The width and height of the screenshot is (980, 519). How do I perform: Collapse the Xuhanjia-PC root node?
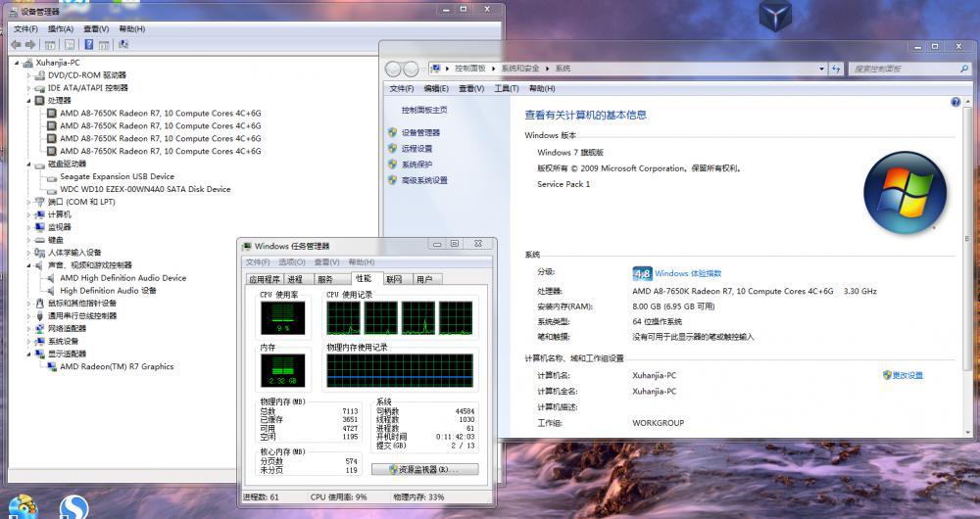(17, 63)
